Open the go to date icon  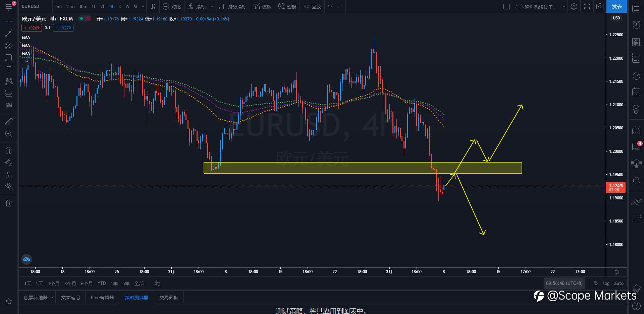click(x=157, y=284)
